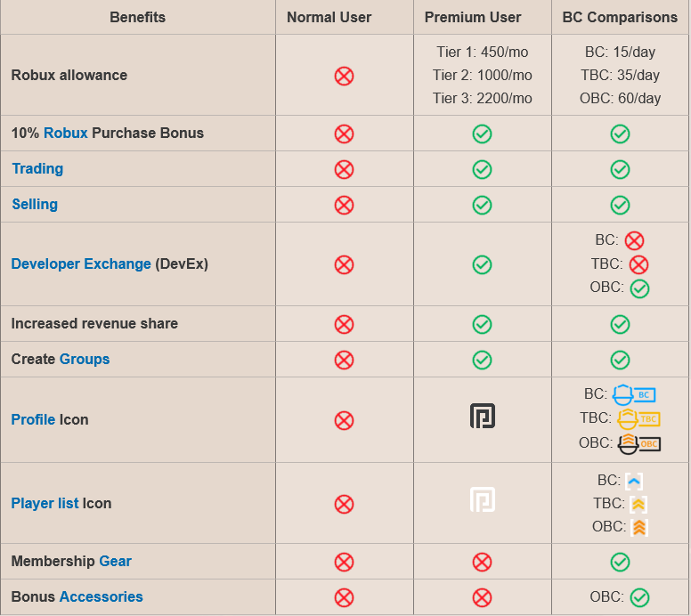
Task: Click the white Premium player list icon
Action: pyautogui.click(x=482, y=499)
